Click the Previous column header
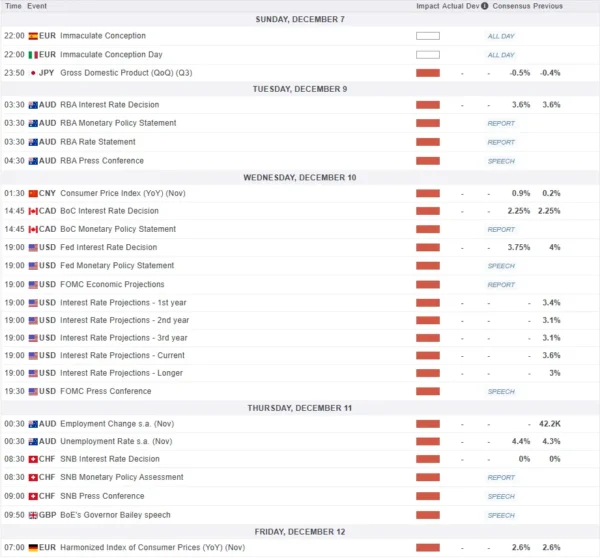 pyautogui.click(x=549, y=6)
